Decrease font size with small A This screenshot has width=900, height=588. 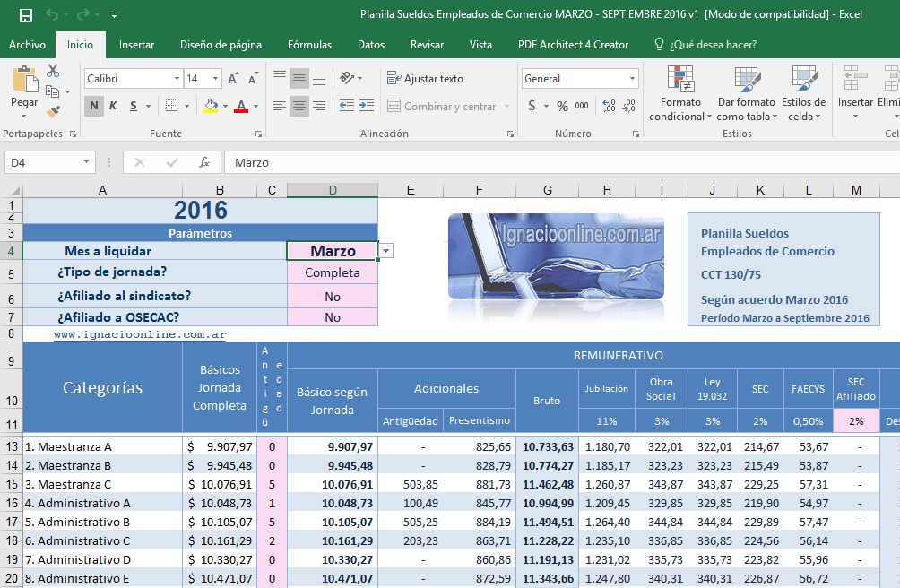(253, 79)
